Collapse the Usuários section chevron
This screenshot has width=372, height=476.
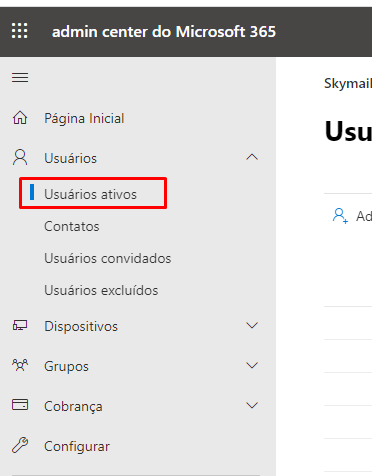tap(252, 157)
